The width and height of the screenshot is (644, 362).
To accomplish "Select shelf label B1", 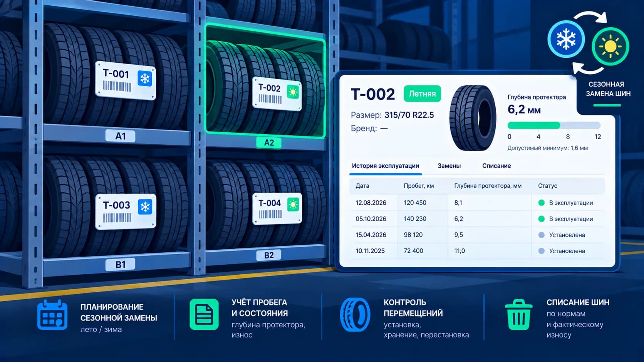I will (120, 265).
